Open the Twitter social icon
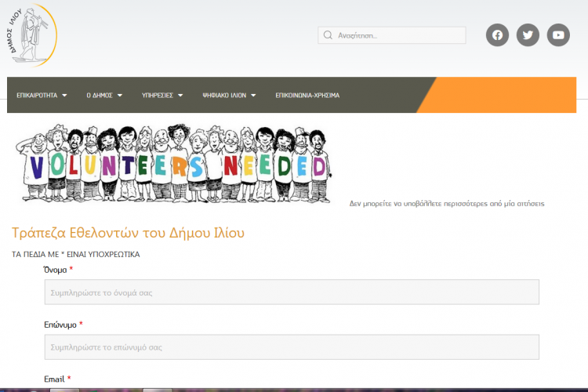The height and width of the screenshot is (392, 588). (x=528, y=35)
